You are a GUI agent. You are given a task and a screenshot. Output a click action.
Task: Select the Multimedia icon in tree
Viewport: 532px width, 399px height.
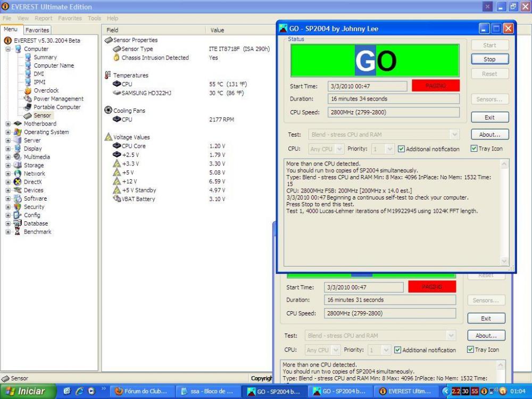(18, 157)
